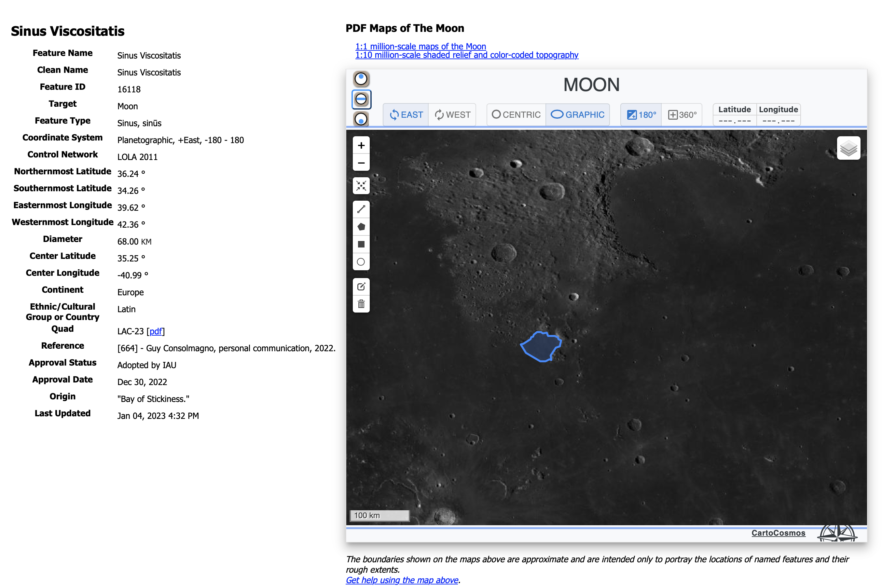Viewport: 882px width, 588px height.
Task: Click the delete shapes trash icon
Action: tap(361, 304)
